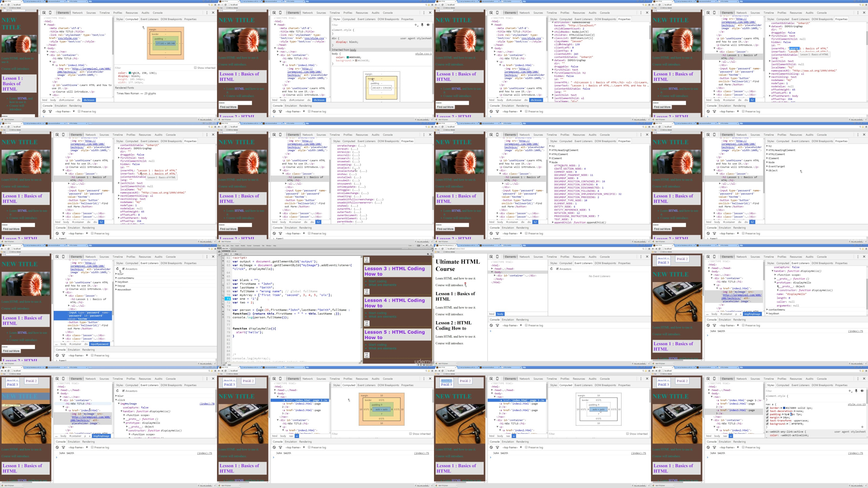Click the Dw Dreamweaver logo icon
Viewport: 868px width, 488px height.
click(219, 246)
